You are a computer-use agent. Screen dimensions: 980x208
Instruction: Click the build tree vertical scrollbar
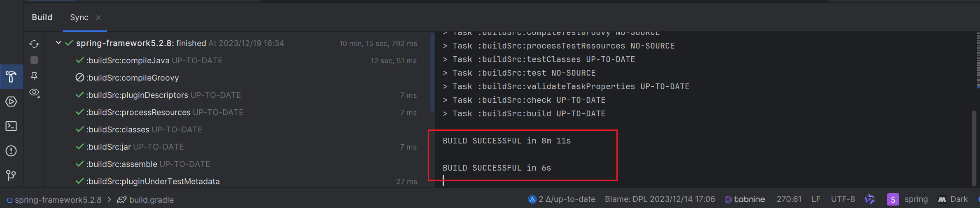[x=432, y=72]
